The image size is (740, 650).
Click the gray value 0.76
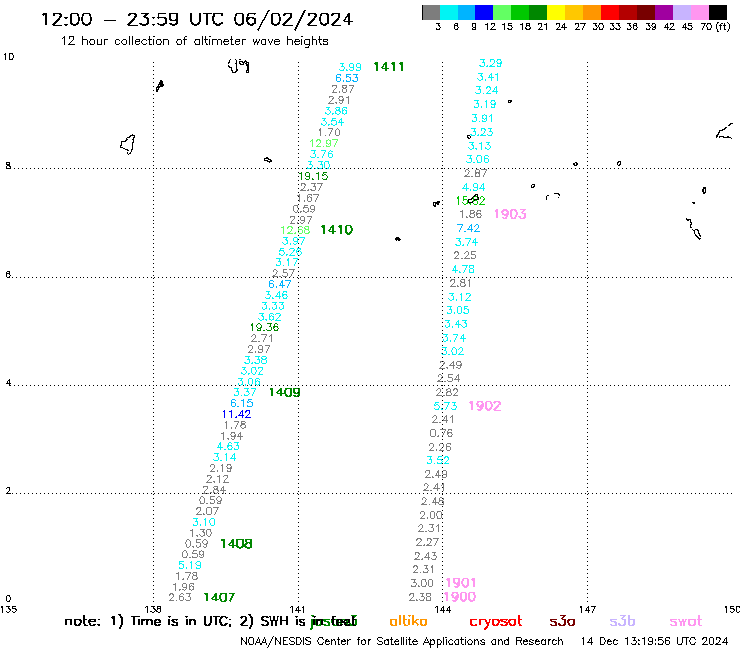click(441, 433)
